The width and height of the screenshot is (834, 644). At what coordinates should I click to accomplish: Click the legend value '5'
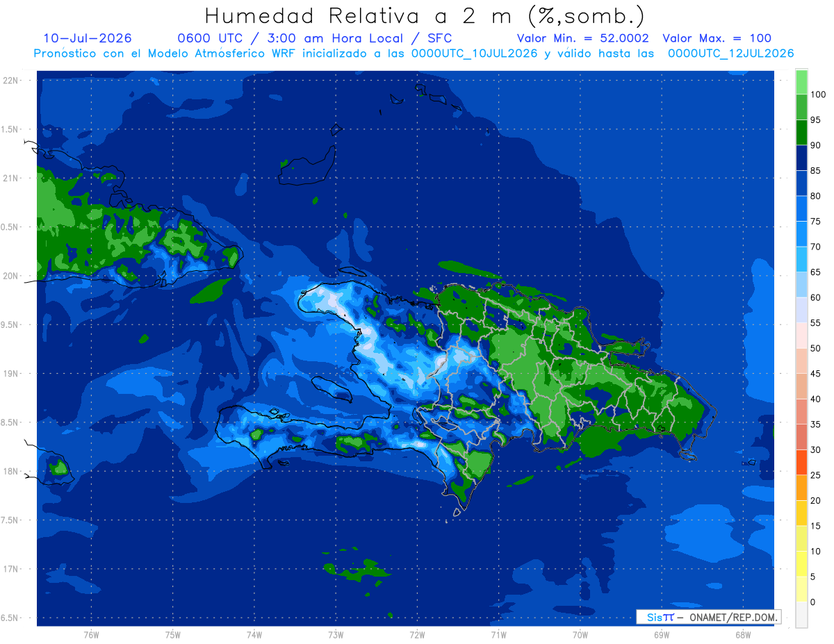click(x=813, y=577)
